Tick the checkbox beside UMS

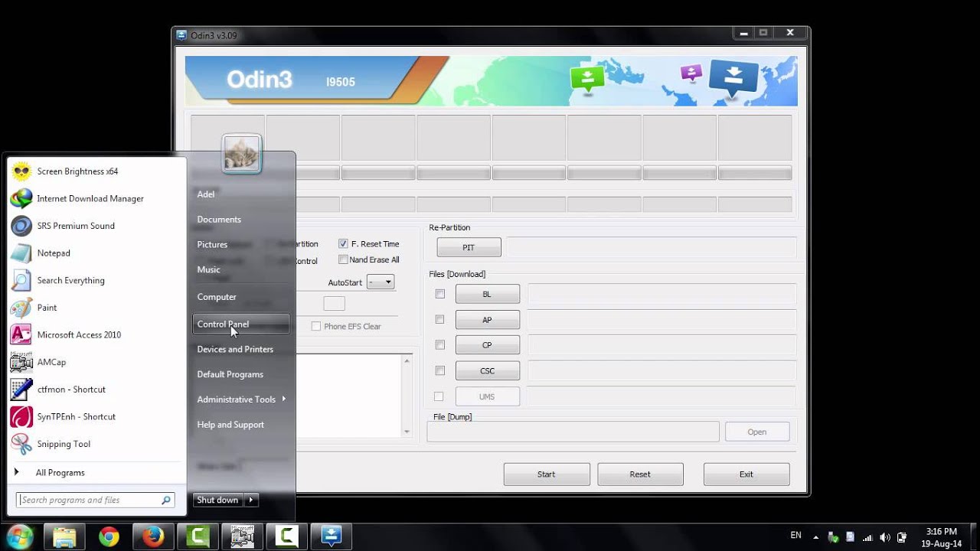[x=439, y=396]
